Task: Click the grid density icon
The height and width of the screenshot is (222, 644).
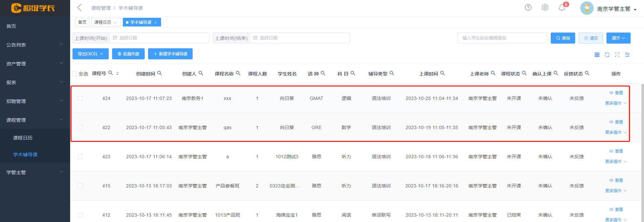Action: coord(597,55)
